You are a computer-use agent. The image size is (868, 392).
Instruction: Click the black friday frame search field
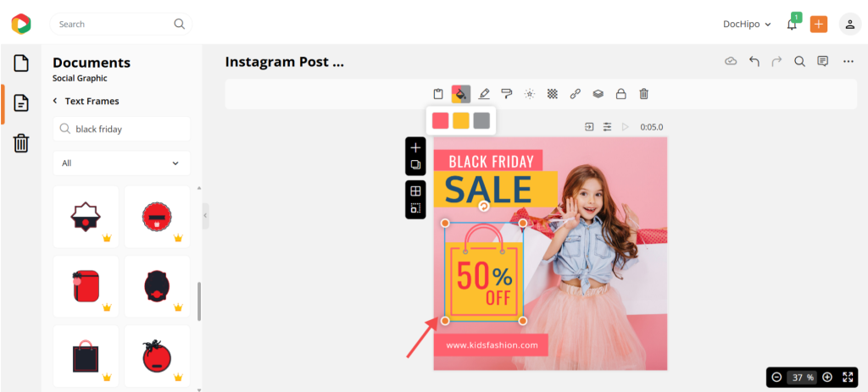click(122, 129)
